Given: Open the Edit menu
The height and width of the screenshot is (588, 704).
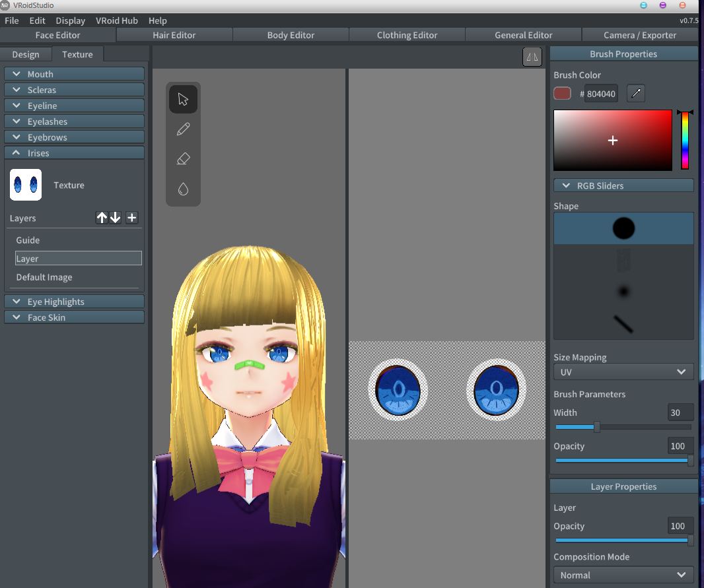Looking at the screenshot, I should [37, 20].
